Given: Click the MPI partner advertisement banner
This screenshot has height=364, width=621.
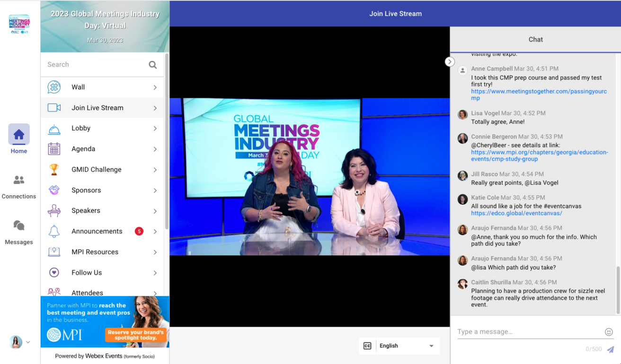Looking at the screenshot, I should coord(105,322).
